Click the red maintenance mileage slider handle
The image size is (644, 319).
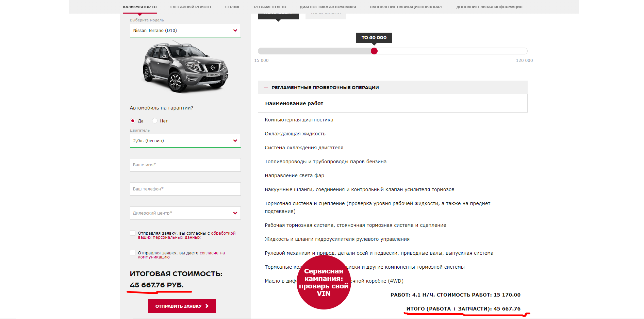coord(374,51)
